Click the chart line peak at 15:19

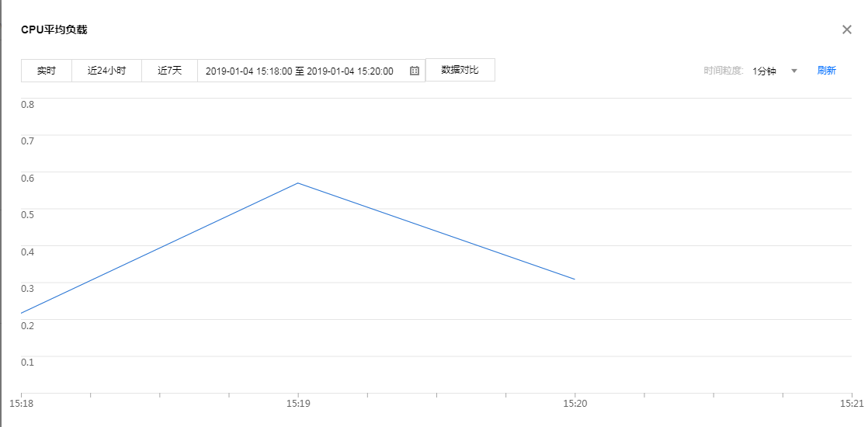click(x=298, y=183)
